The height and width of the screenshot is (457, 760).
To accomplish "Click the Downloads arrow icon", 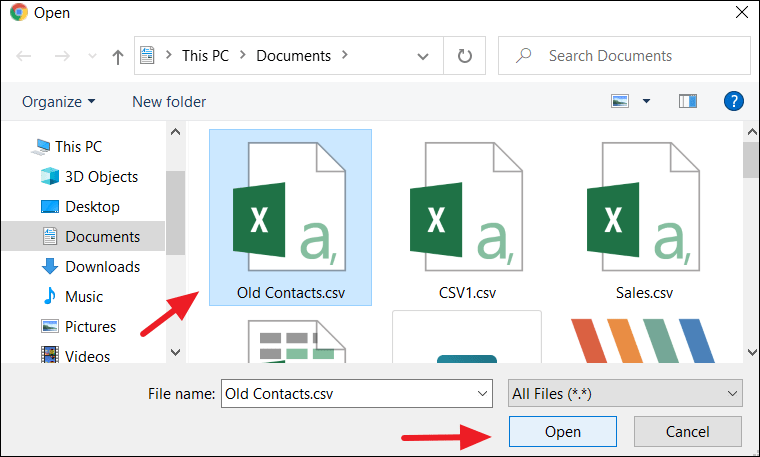I will click(49, 266).
